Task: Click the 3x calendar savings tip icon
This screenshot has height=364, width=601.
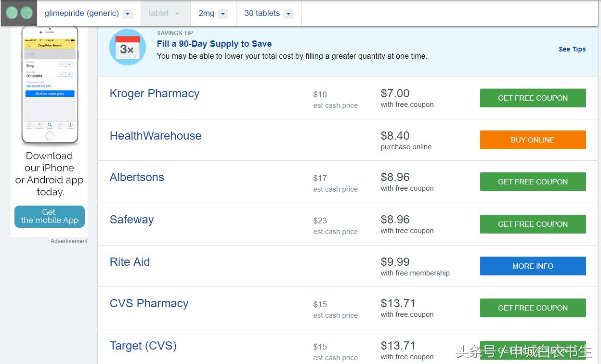Action: 127,47
